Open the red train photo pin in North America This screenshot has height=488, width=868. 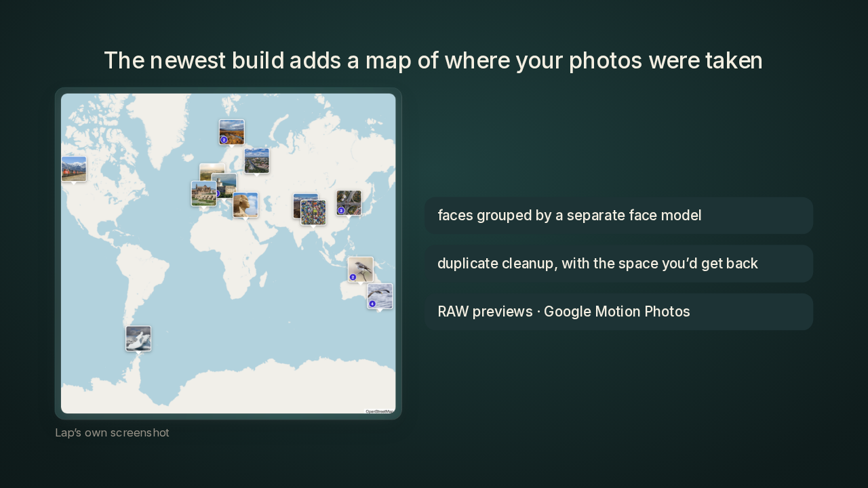(74, 169)
